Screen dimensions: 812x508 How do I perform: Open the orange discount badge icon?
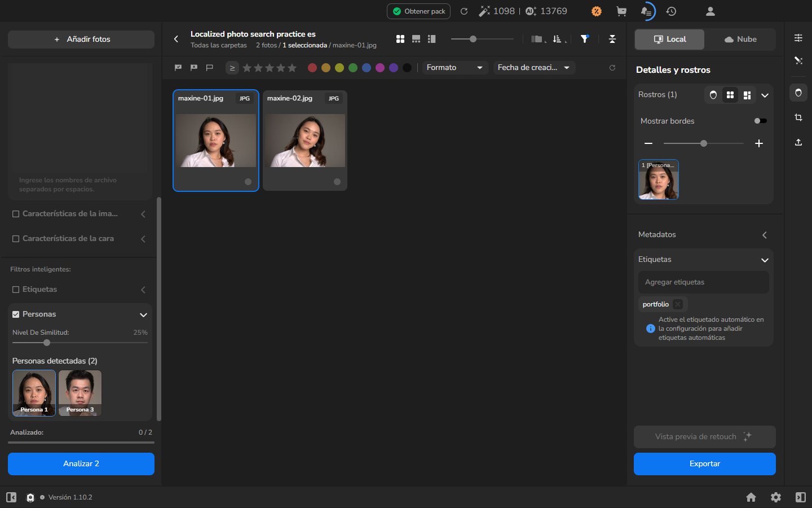tap(597, 11)
